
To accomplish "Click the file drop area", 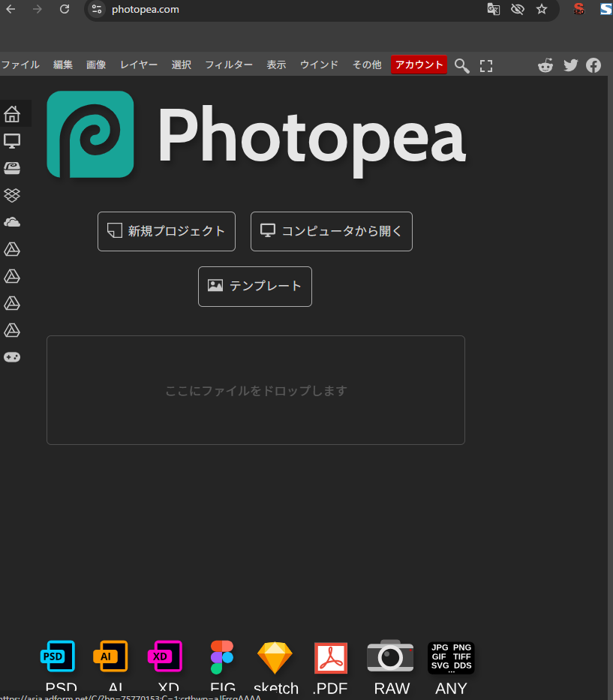I will 256,390.
